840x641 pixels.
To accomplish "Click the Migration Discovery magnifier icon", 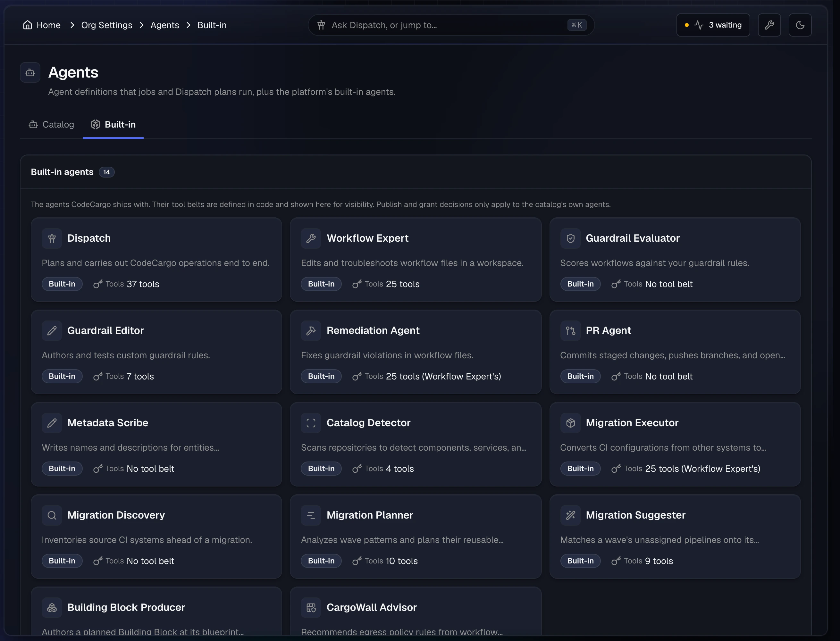I will (x=52, y=515).
